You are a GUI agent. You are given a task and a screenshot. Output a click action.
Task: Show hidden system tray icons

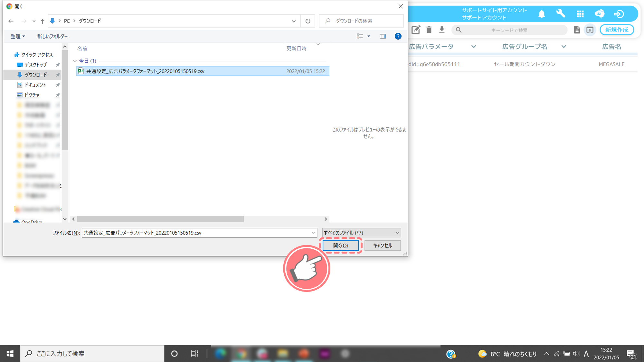click(546, 354)
